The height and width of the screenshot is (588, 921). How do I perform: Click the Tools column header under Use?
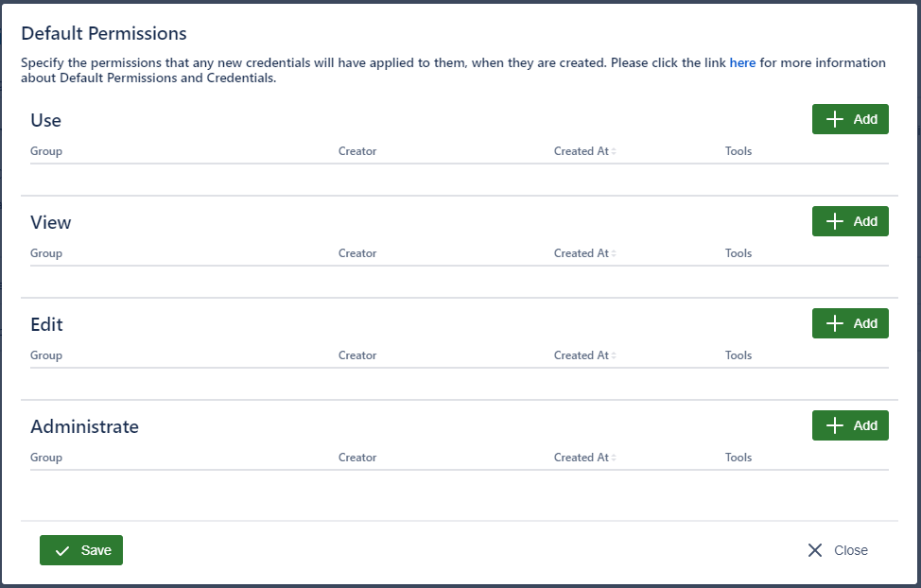(739, 151)
